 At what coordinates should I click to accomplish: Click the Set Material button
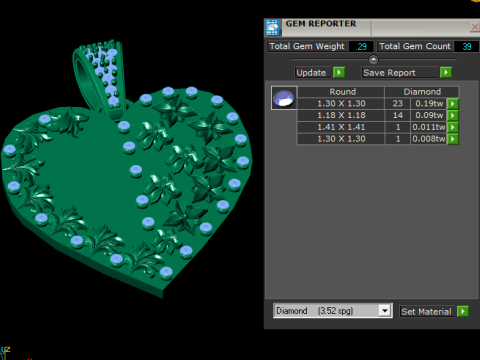pos(427,312)
